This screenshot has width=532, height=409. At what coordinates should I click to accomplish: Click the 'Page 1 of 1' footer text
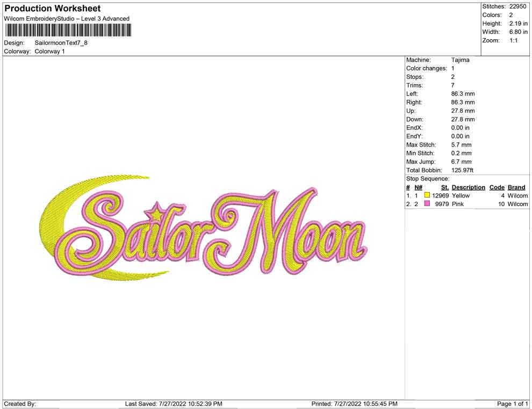click(513, 404)
